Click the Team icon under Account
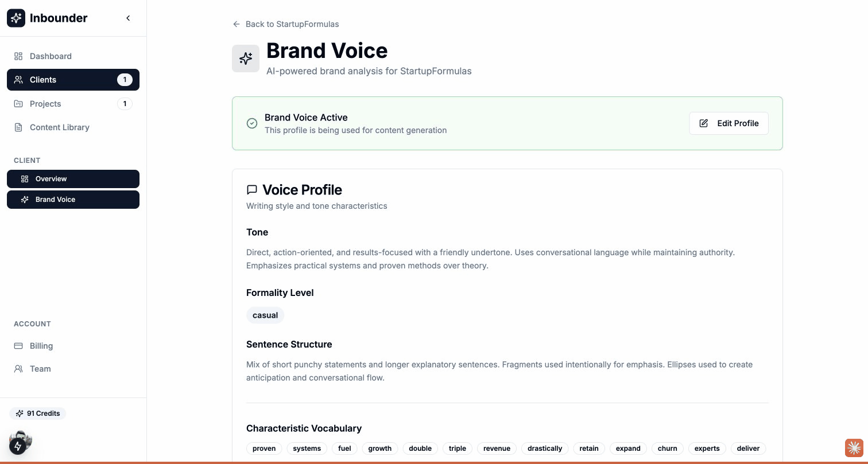Screen dimensions: 868x464 [18, 369]
